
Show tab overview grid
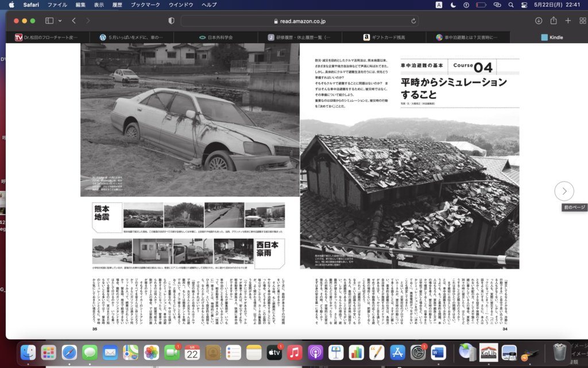click(x=582, y=21)
